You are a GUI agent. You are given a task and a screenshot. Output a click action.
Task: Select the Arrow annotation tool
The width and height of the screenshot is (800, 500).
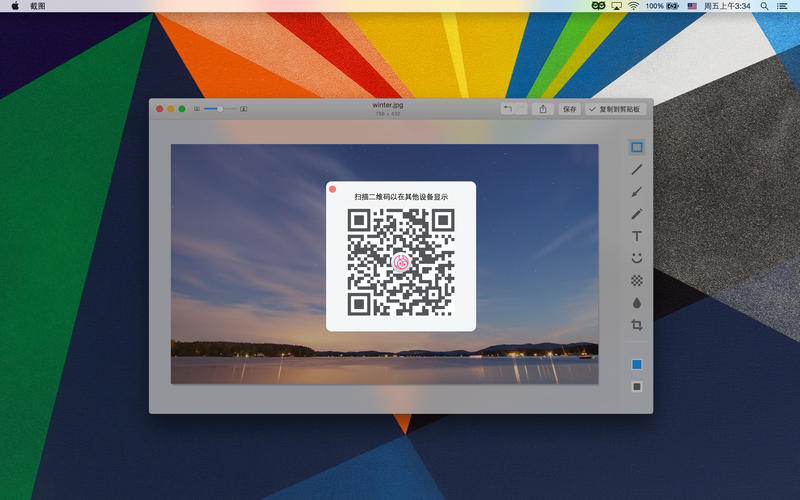coord(636,192)
